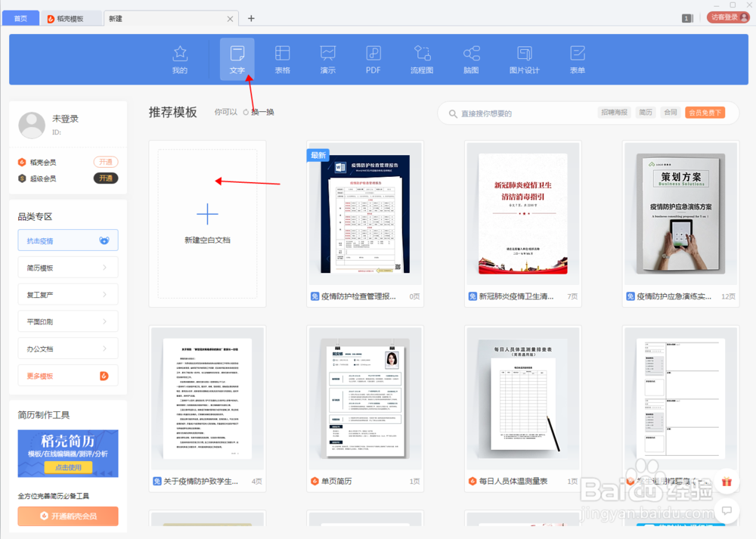Screen dimensions: 756x539
Task: Click the grey user avatar icon
Action: [x=32, y=125]
